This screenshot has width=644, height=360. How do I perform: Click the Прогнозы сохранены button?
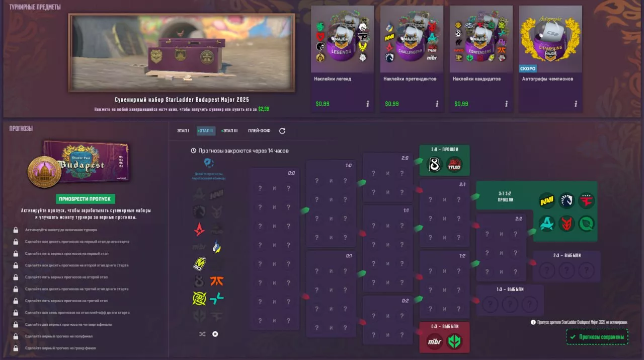(597, 337)
